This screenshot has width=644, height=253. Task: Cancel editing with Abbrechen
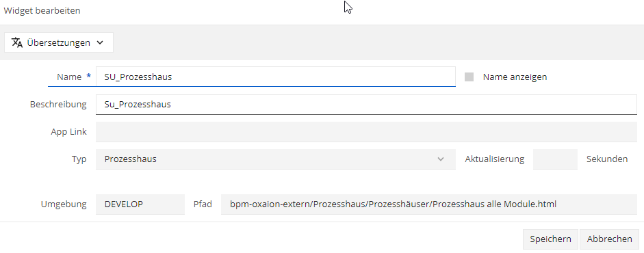tap(610, 239)
